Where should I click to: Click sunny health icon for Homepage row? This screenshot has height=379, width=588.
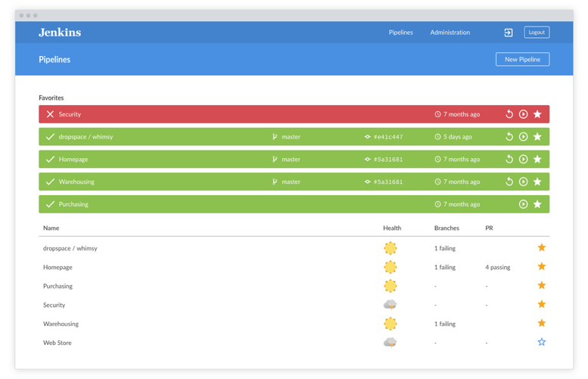click(x=390, y=267)
